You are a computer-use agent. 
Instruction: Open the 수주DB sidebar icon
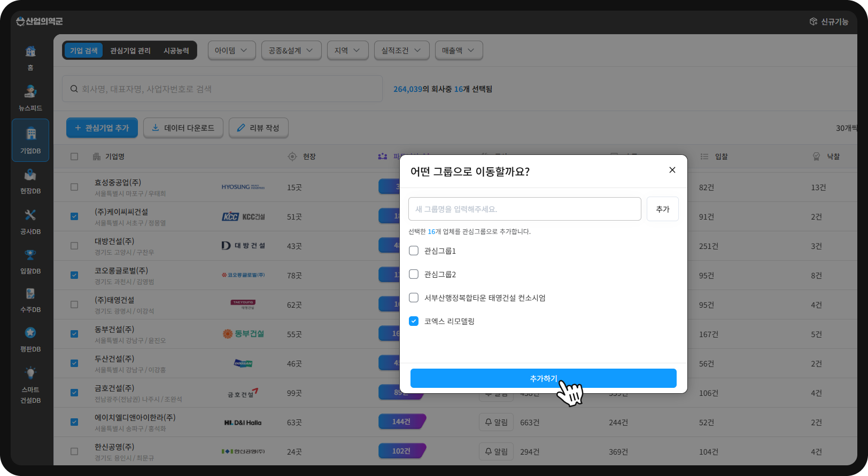click(30, 293)
